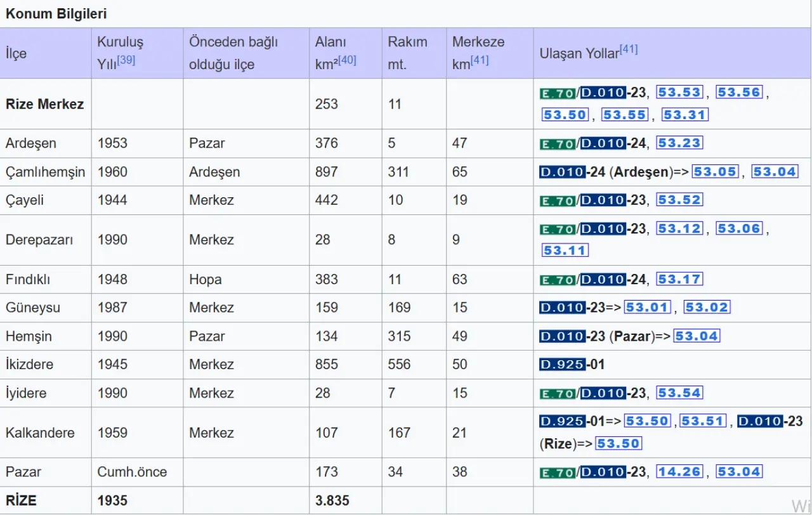This screenshot has height=515, width=812.
Task: Open the 53.23 road badge in Ardeşen row
Action: pos(679,143)
